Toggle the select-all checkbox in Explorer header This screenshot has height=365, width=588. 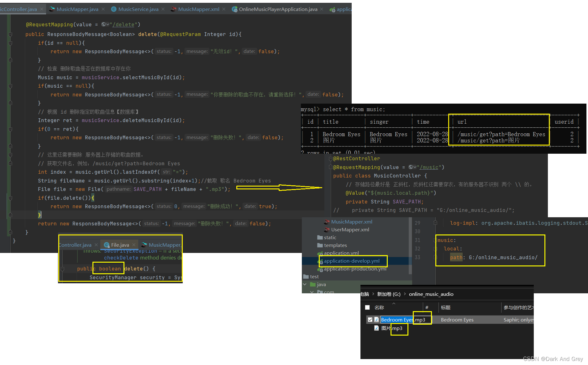tap(367, 307)
